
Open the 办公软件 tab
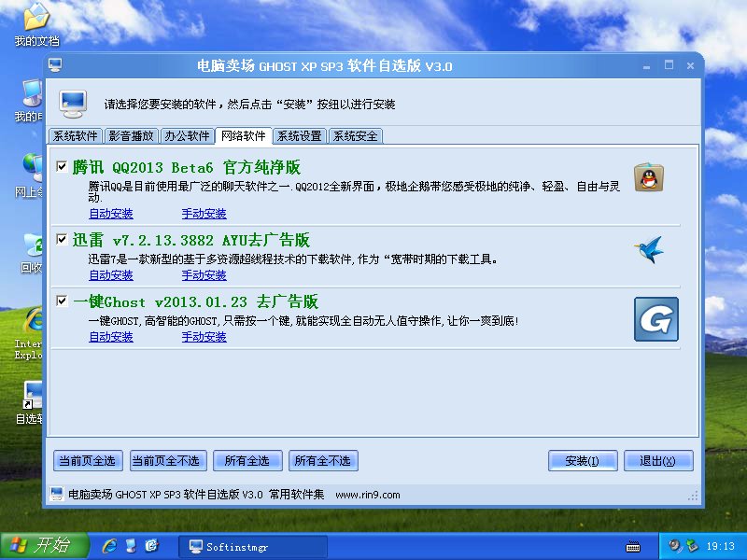click(187, 136)
